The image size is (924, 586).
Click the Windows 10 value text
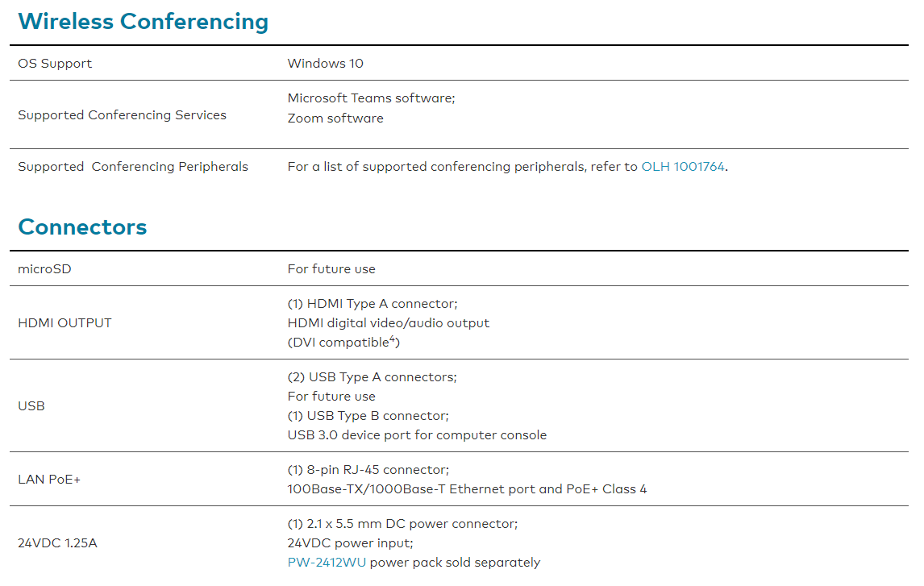(x=325, y=64)
